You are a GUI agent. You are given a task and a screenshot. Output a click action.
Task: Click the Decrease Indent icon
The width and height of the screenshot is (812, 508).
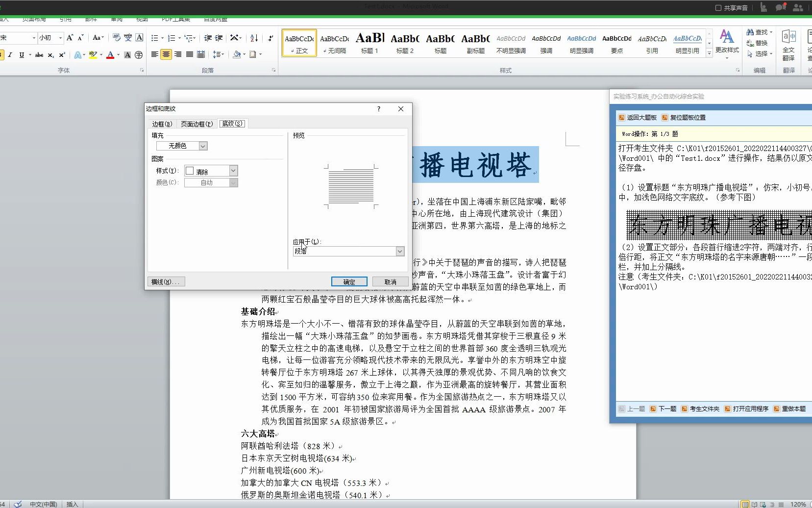pyautogui.click(x=208, y=38)
